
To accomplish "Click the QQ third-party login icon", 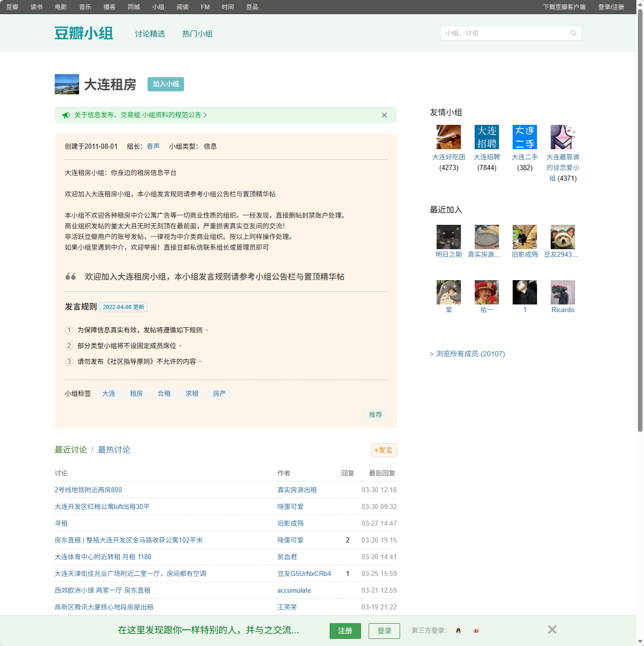I will [x=458, y=631].
